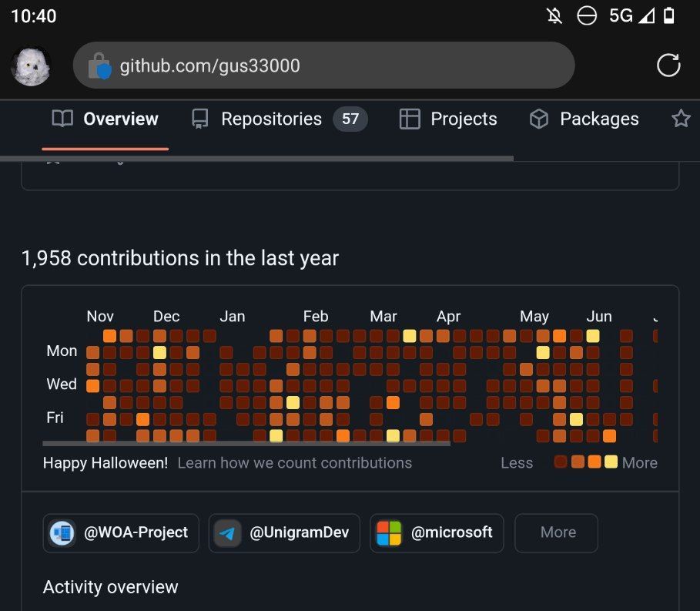This screenshot has height=611, width=700.
Task: Select the Overview tab
Action: [106, 119]
